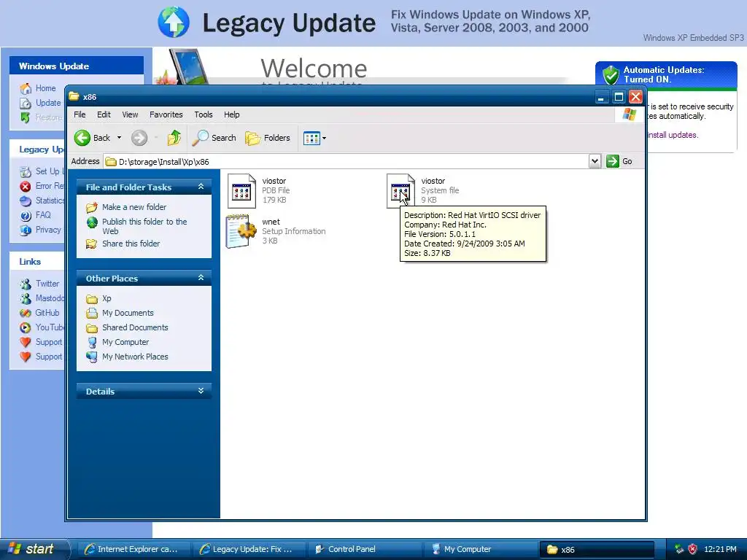Click the red security shield tray icon

[692, 549]
